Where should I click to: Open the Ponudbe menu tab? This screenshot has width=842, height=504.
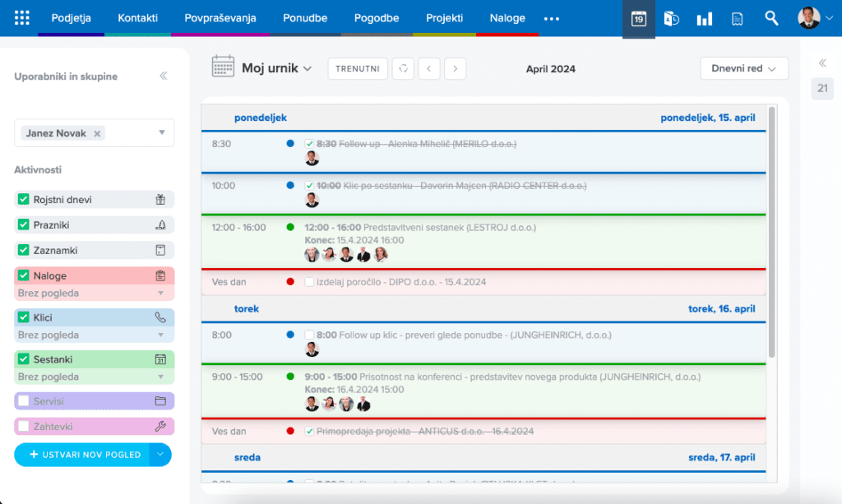pos(305,18)
